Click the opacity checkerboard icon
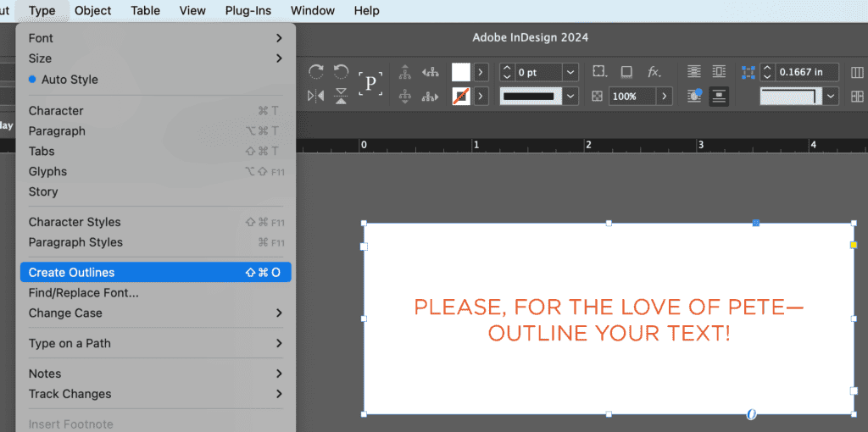Image resolution: width=868 pixels, height=432 pixels. [597, 97]
